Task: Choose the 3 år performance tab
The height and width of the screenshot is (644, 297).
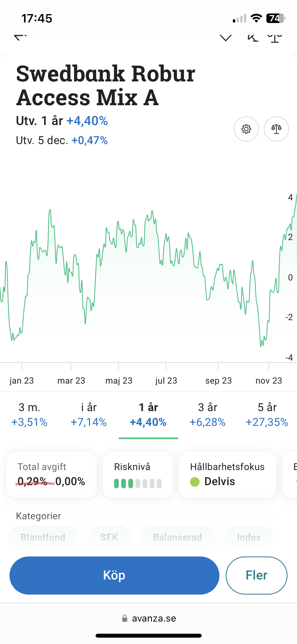Action: pos(208,415)
